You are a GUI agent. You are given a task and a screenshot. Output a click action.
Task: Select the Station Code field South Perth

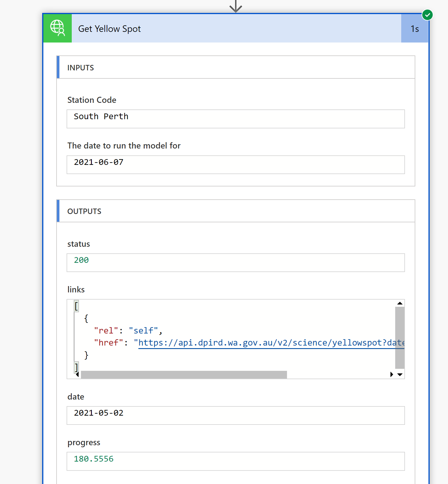pyautogui.click(x=236, y=119)
